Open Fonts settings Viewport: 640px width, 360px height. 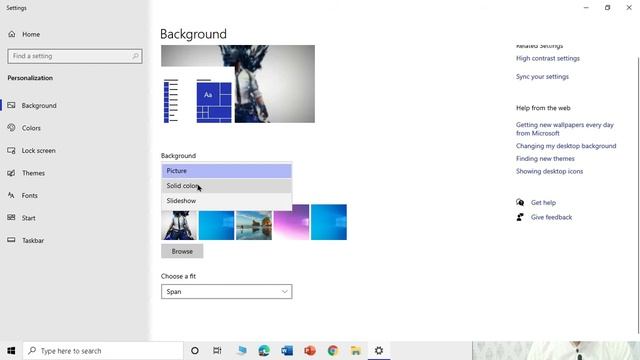point(29,196)
